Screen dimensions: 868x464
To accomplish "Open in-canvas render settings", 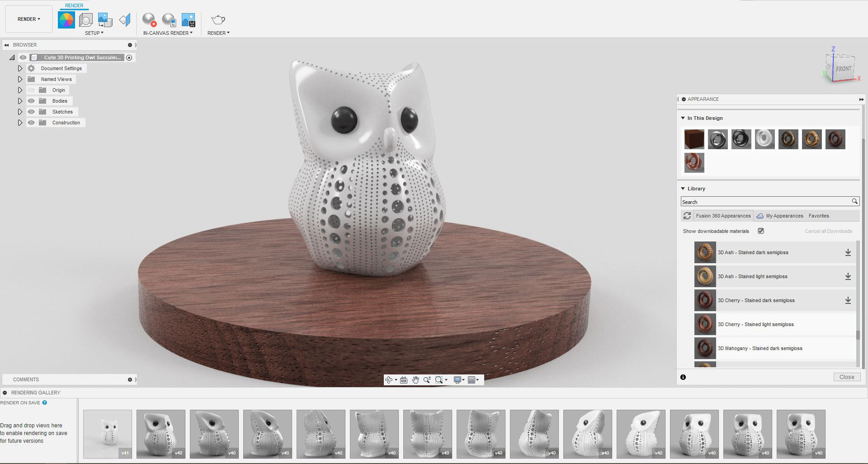I will pos(169,20).
